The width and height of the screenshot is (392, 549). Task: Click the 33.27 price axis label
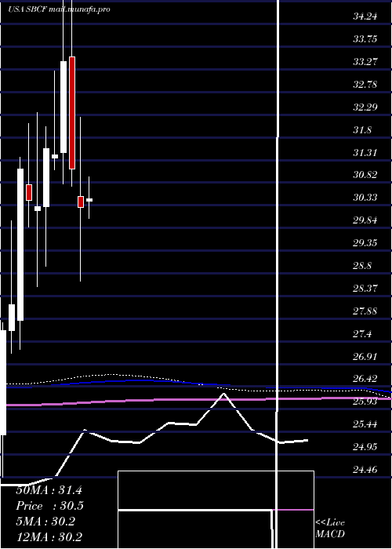(365, 62)
